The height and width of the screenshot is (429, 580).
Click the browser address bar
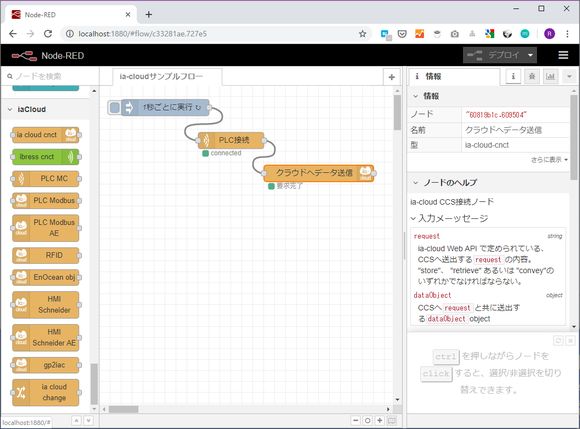tap(216, 34)
